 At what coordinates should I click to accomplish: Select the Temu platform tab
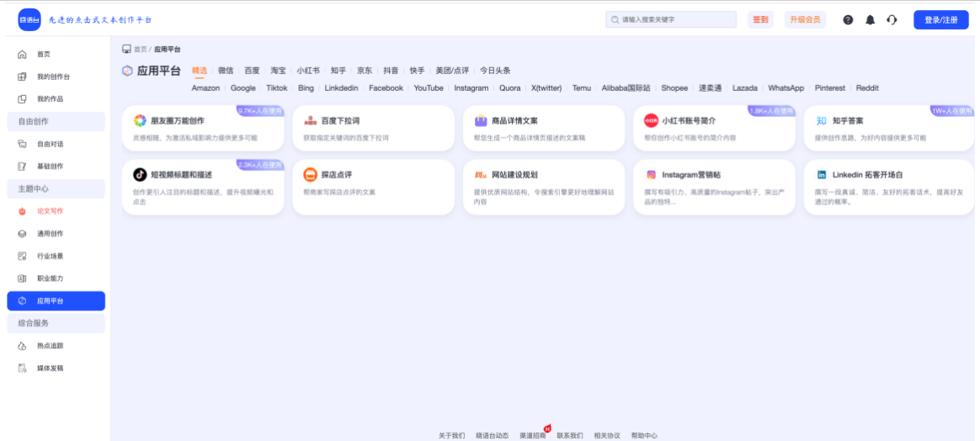(x=582, y=88)
